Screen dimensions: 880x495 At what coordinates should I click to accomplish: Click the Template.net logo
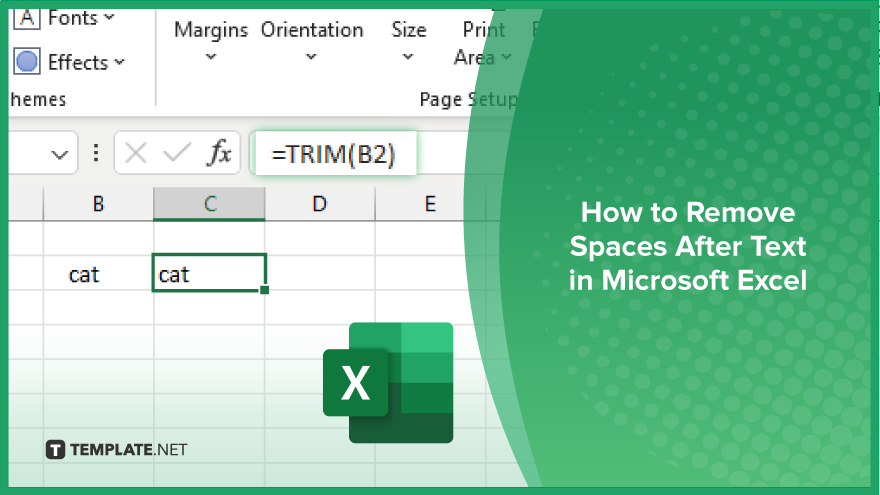[117, 450]
